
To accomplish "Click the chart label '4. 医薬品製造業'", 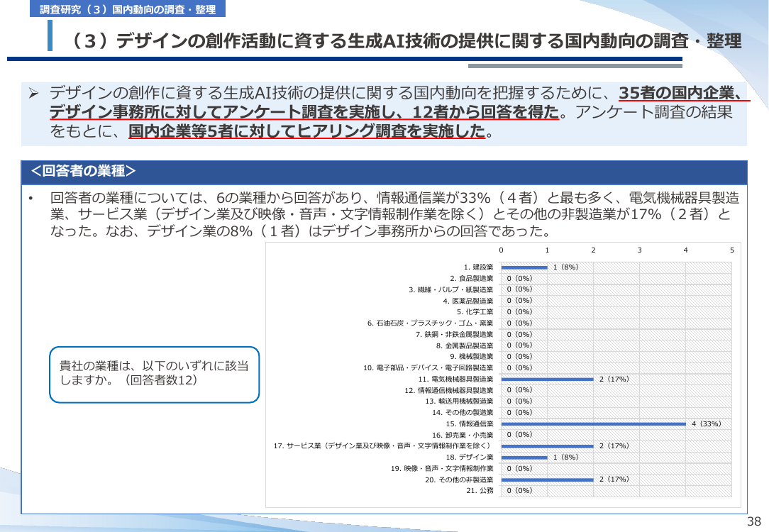I will tap(468, 301).
